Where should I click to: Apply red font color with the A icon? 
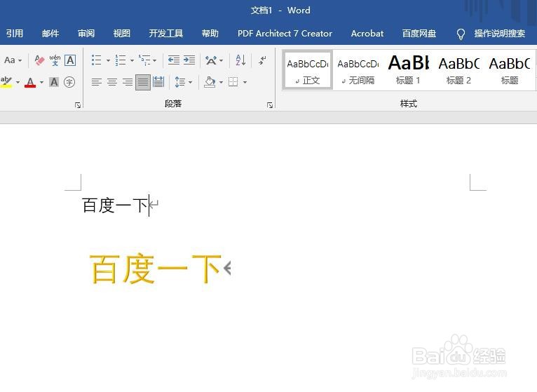[x=30, y=82]
